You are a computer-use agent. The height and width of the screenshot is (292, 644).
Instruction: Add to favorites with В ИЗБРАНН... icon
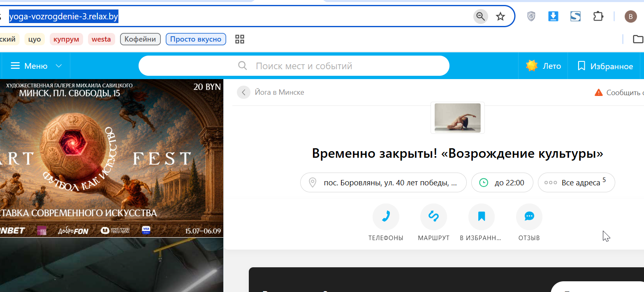click(x=482, y=217)
